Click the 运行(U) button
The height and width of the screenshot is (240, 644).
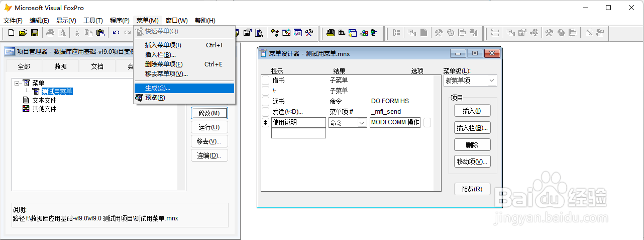[x=209, y=127]
